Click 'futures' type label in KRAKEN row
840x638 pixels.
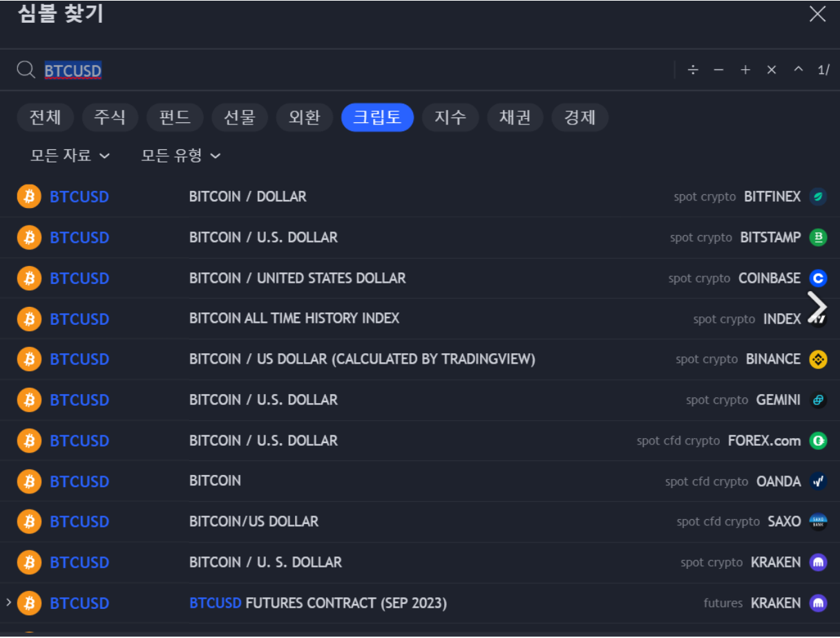(x=723, y=603)
